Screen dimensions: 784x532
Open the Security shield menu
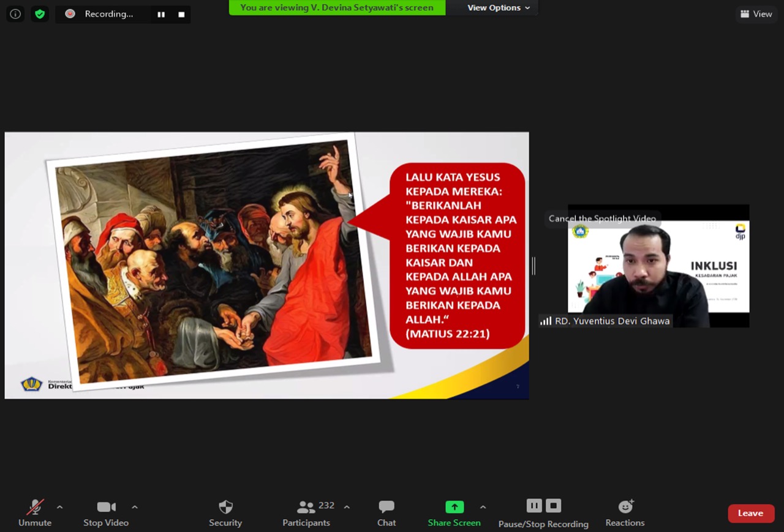click(x=225, y=512)
